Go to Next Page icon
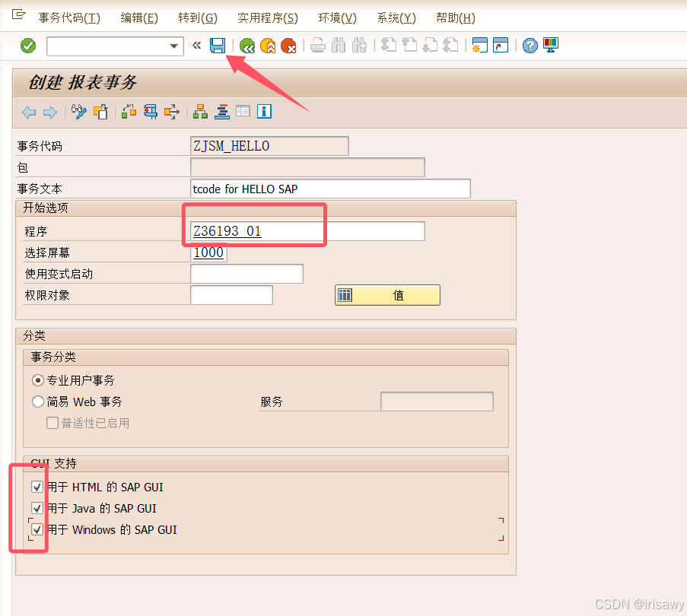The height and width of the screenshot is (616, 687). click(430, 46)
